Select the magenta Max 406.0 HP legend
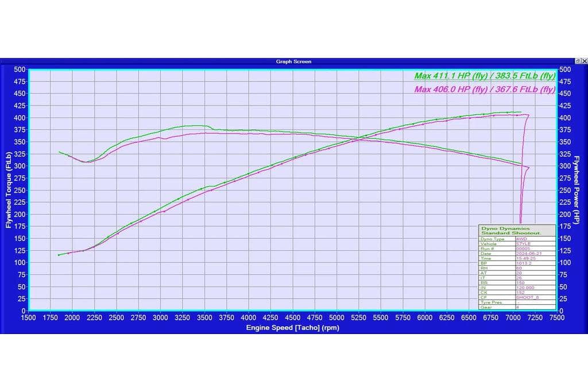588x392 pixels. (x=485, y=89)
